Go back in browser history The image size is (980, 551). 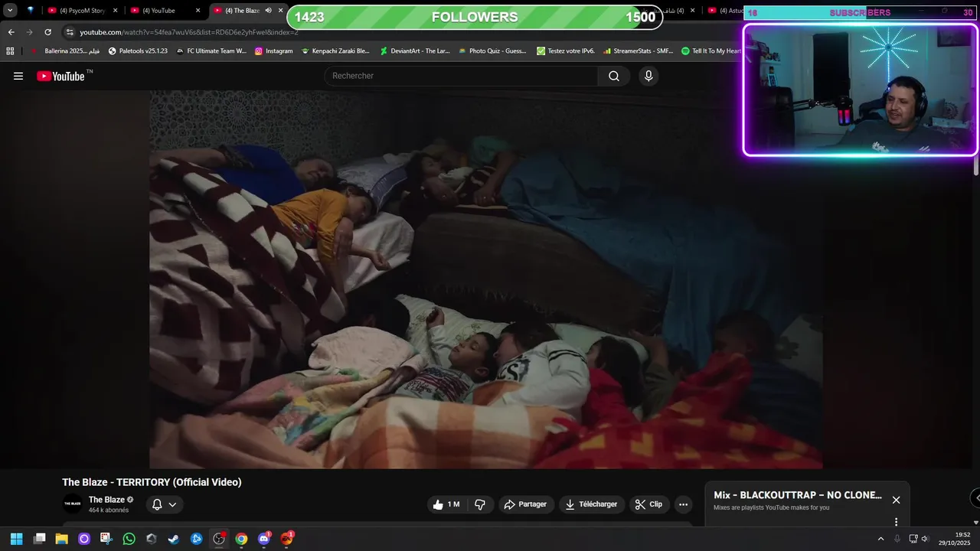11,32
